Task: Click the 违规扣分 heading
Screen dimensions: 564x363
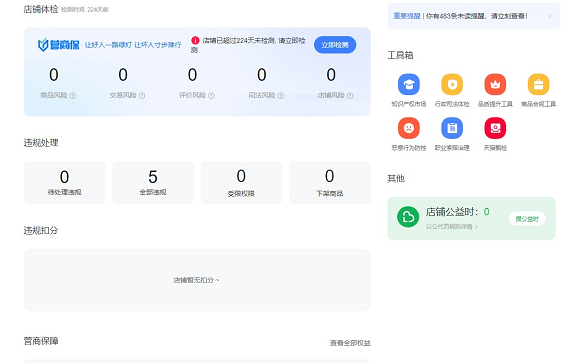Action: point(41,230)
